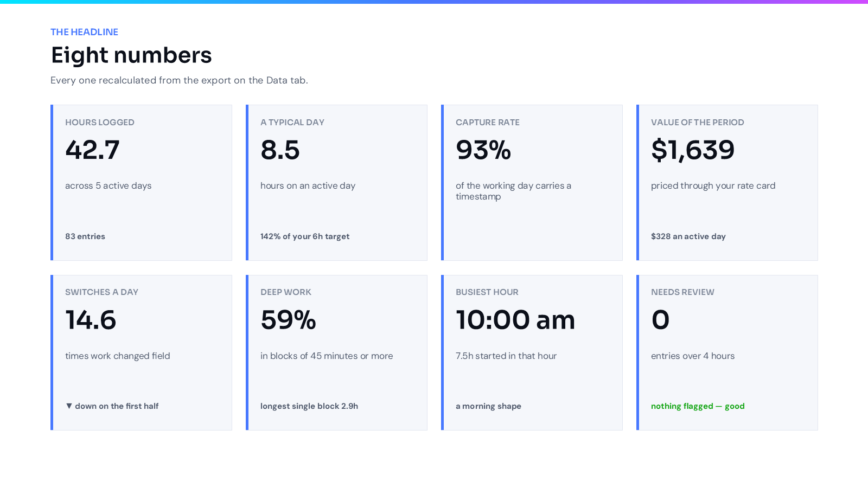
Task: Click 'entries over 4 hours' text
Action: [693, 356]
